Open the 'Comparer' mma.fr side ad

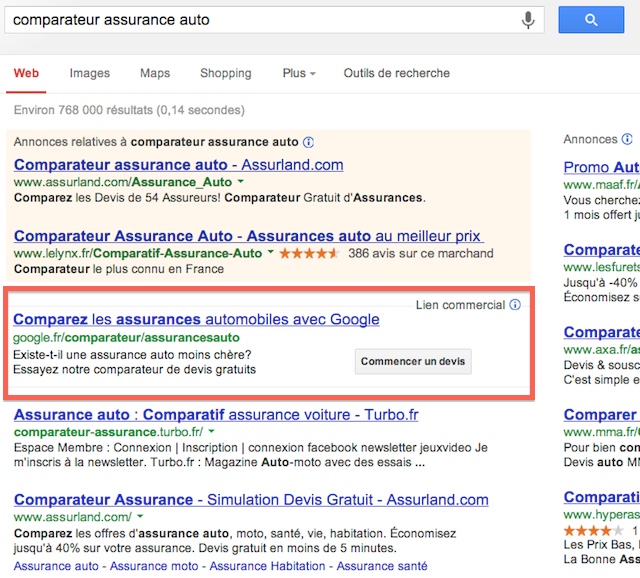[602, 415]
